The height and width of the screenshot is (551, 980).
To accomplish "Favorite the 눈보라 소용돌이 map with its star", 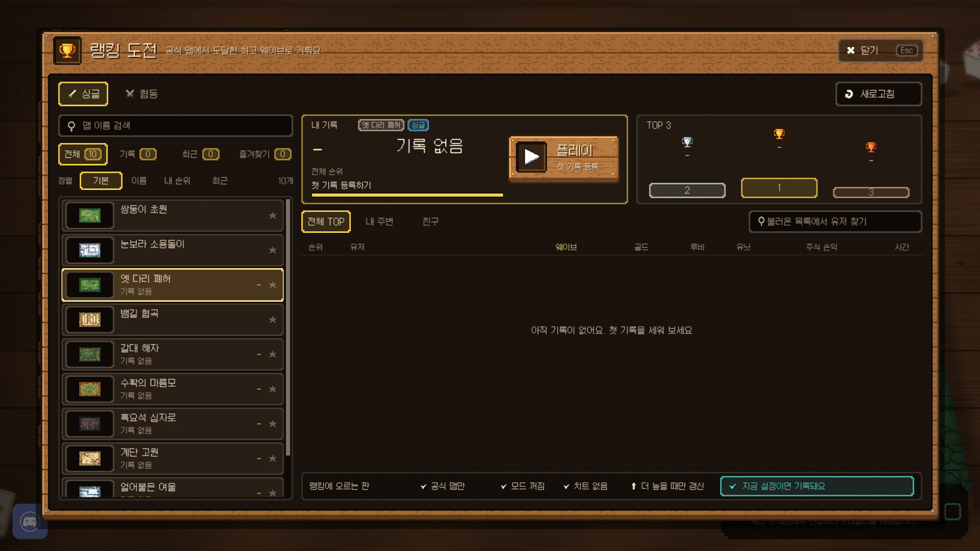I will pos(273,251).
